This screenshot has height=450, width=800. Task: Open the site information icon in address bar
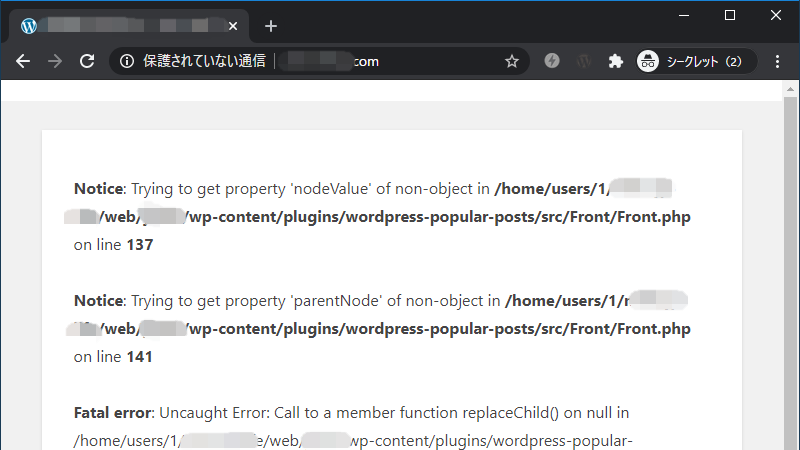[x=127, y=61]
